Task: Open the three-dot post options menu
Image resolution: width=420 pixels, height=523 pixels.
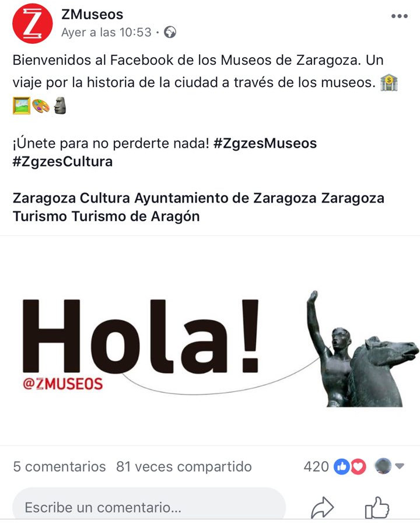Action: [400, 16]
